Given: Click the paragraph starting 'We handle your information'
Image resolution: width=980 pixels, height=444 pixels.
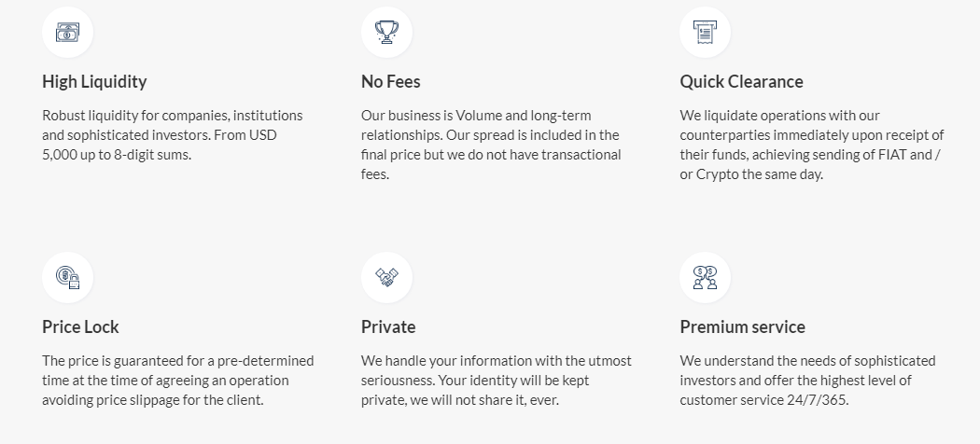Looking at the screenshot, I should (496, 380).
